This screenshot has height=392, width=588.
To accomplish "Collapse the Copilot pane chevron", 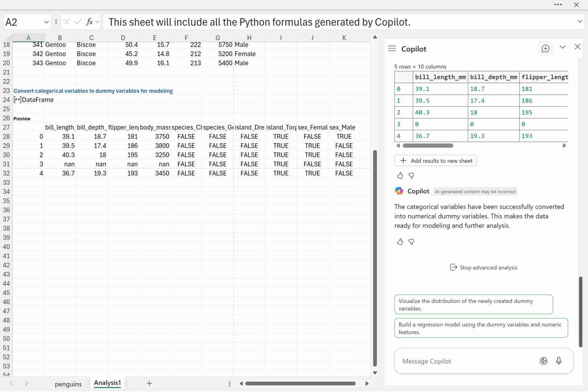I will pyautogui.click(x=562, y=47).
